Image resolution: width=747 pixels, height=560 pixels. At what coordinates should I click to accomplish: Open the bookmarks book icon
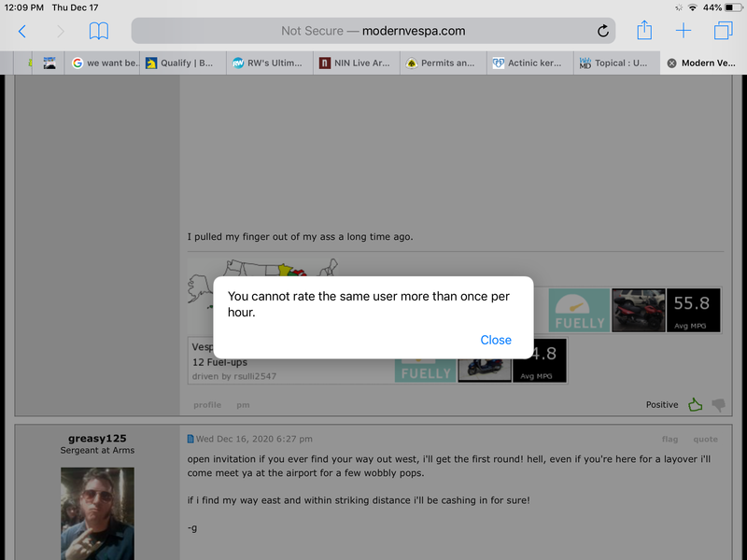(99, 31)
